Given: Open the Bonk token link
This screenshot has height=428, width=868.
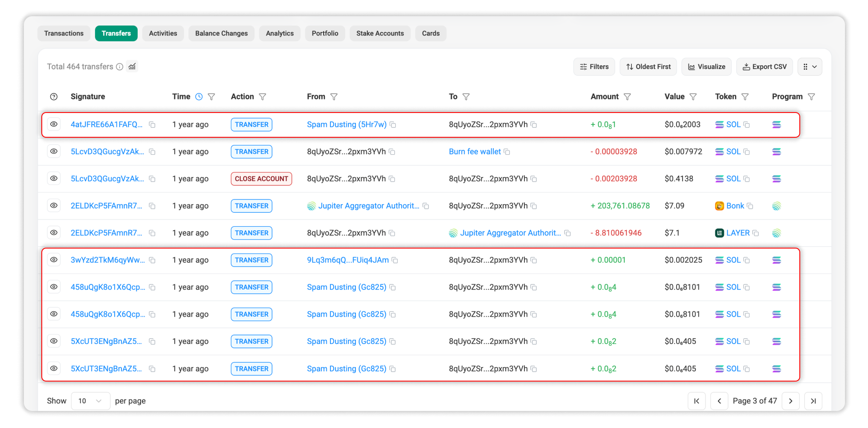Looking at the screenshot, I should 735,206.
